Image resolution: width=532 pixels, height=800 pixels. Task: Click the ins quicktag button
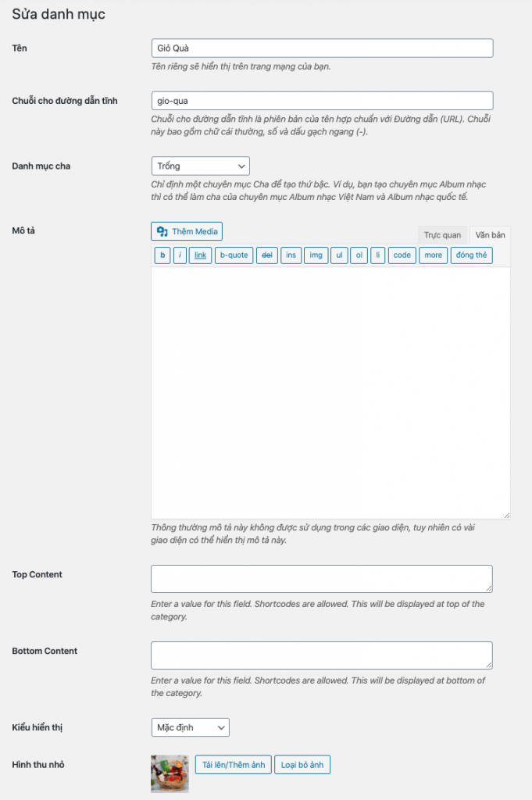click(x=291, y=255)
